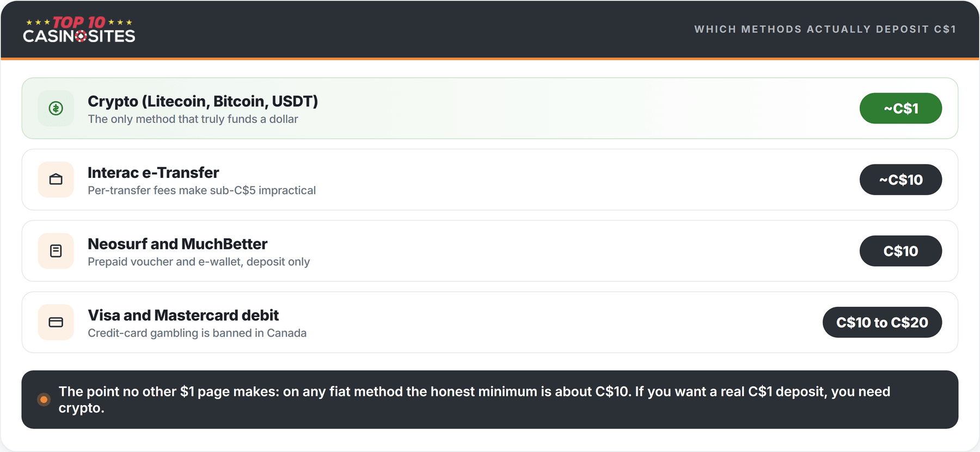The height and width of the screenshot is (452, 980).
Task: Click the Neosurf voucher document icon
Action: (x=56, y=251)
